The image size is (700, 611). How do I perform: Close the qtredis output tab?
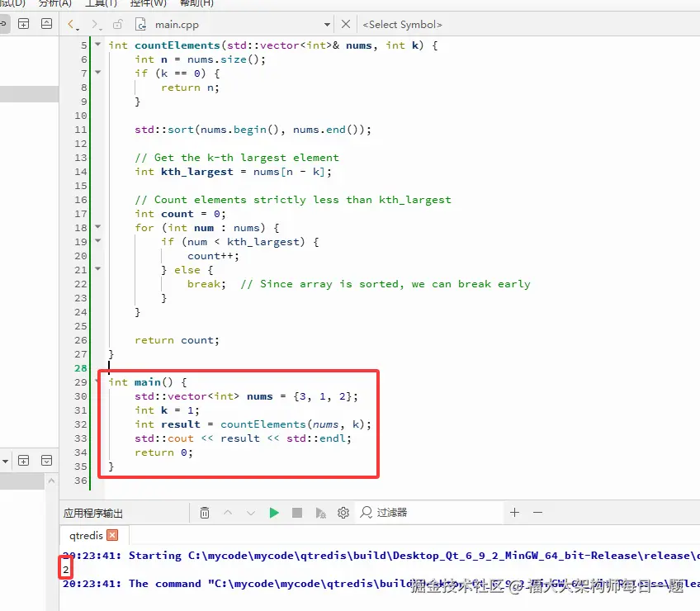112,535
